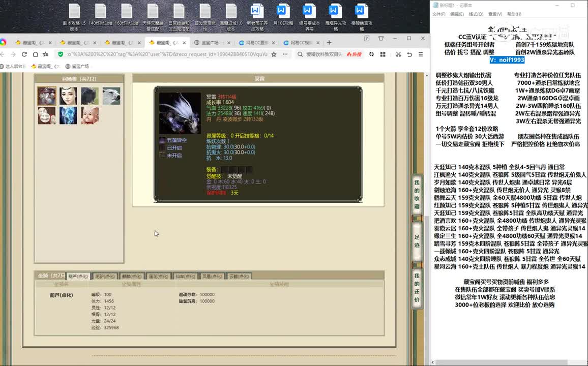Viewport: 588px width, 366px height.
Task: Open Notepad 编辑(E) menu
Action: [x=457, y=14]
